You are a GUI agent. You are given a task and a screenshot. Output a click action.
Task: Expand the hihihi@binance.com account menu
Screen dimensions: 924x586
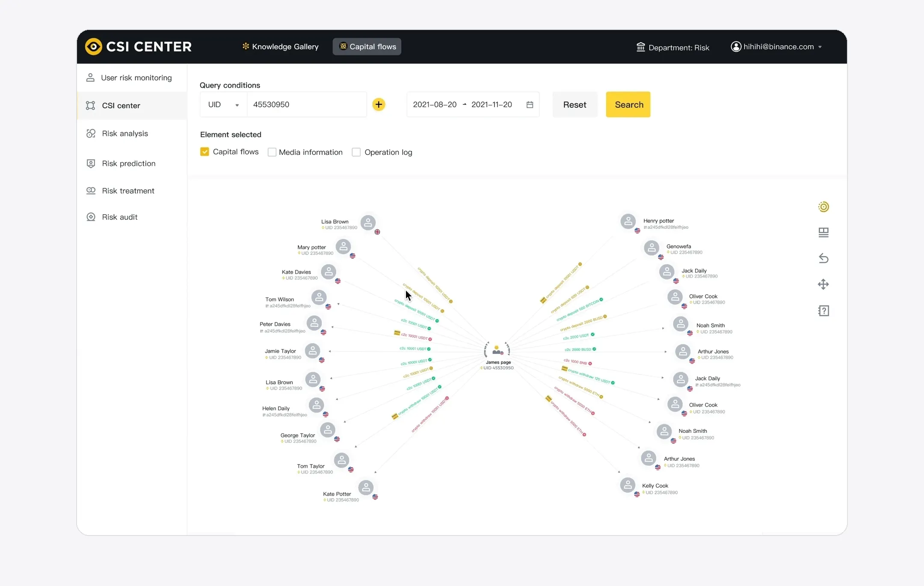[x=776, y=47]
